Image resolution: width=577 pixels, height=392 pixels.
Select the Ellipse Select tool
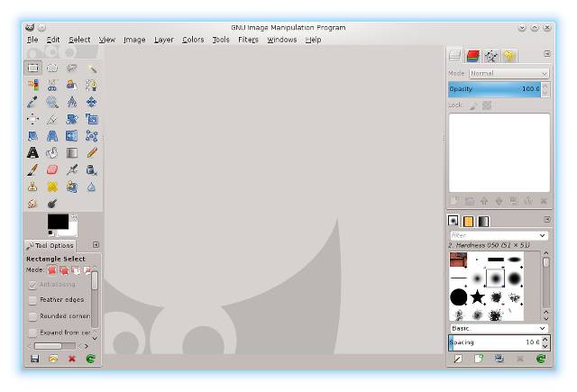click(x=52, y=68)
